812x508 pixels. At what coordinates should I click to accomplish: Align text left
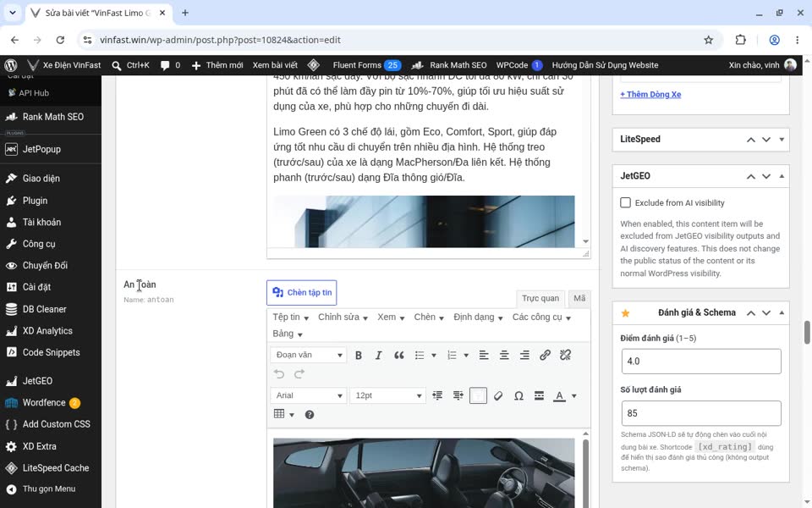pos(484,355)
